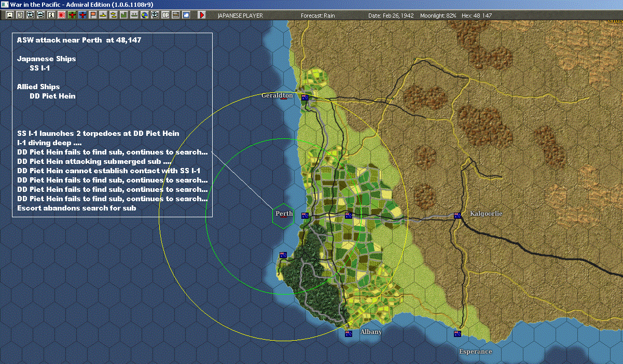This screenshot has width=623, height=364.
Task: Click the OP toolbar button
Action: (x=165, y=15)
